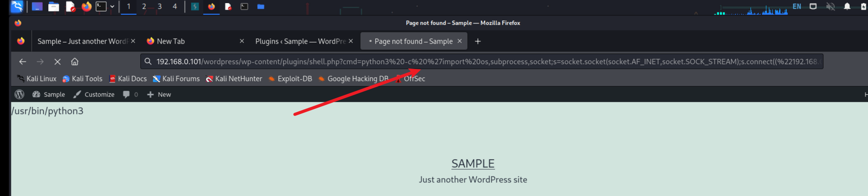Open the Kali Linux bookmark
868x196 pixels.
click(x=37, y=79)
